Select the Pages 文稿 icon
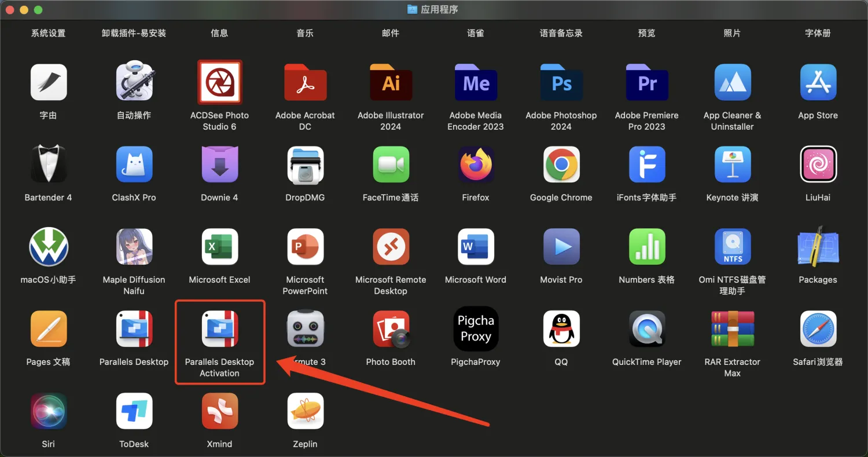Image resolution: width=868 pixels, height=457 pixels. tap(49, 329)
